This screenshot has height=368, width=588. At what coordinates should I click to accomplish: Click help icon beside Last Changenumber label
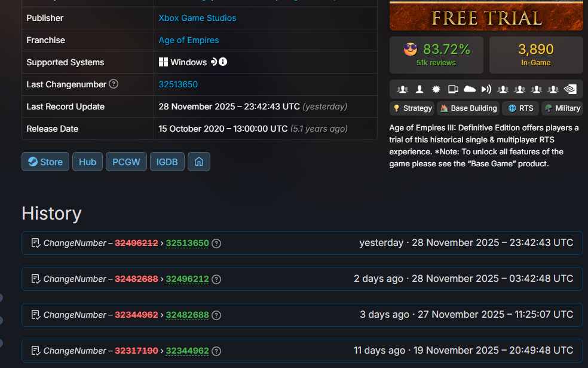pos(114,84)
